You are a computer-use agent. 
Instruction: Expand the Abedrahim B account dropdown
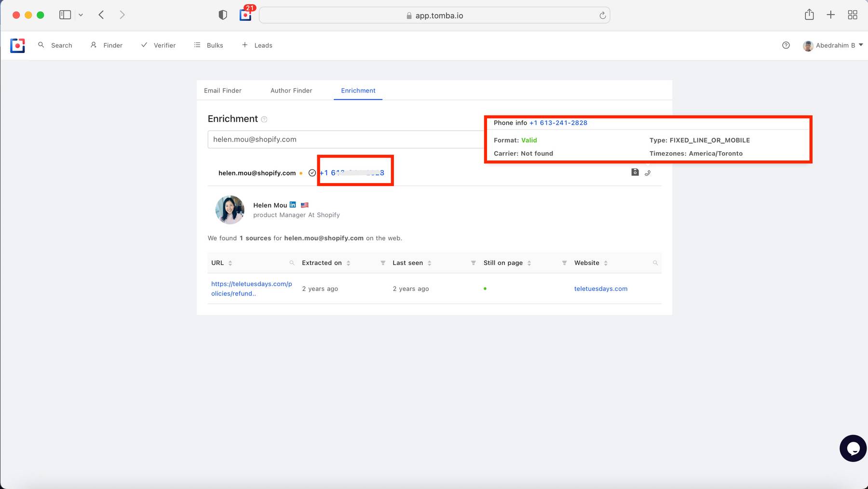click(833, 45)
